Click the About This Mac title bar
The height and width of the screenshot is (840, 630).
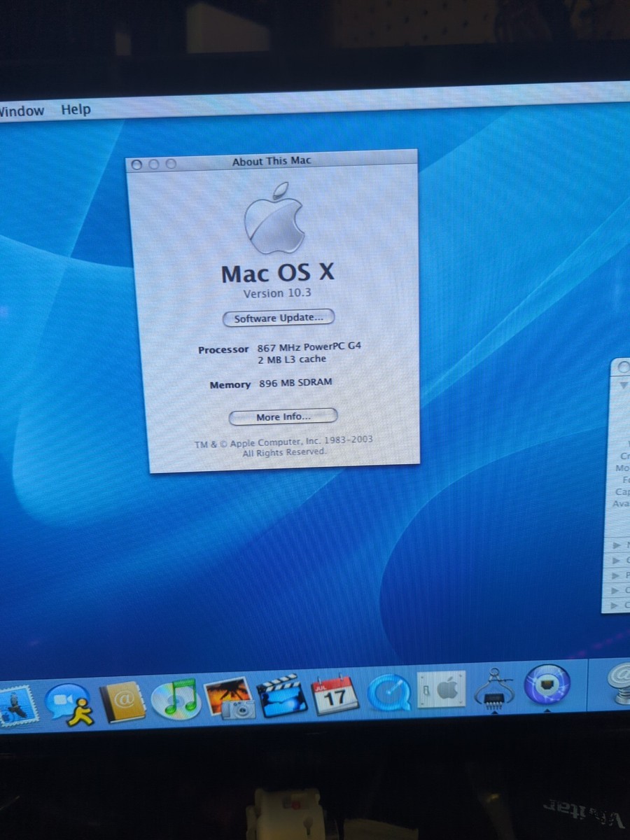coord(272,162)
